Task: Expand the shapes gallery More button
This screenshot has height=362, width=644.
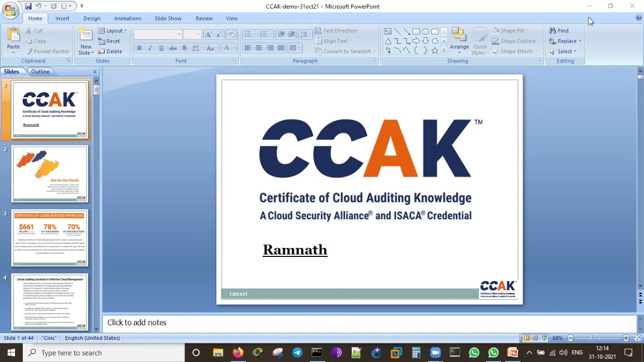Action: click(x=443, y=51)
